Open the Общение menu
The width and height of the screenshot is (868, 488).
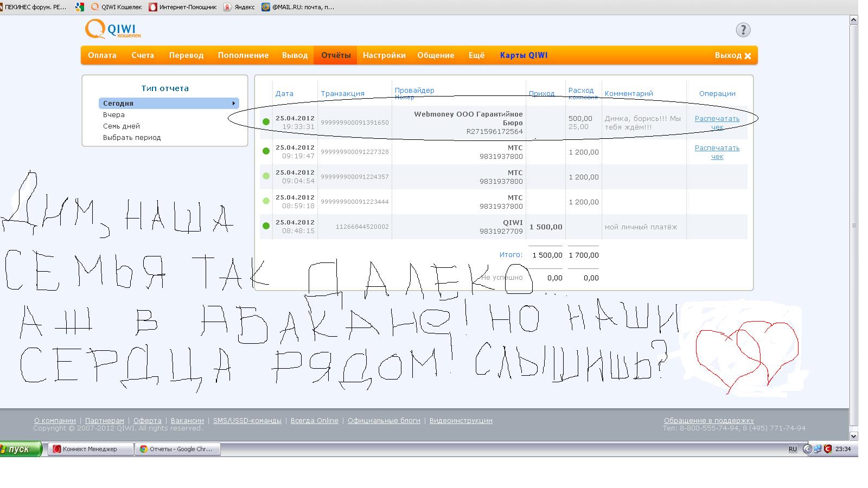436,55
